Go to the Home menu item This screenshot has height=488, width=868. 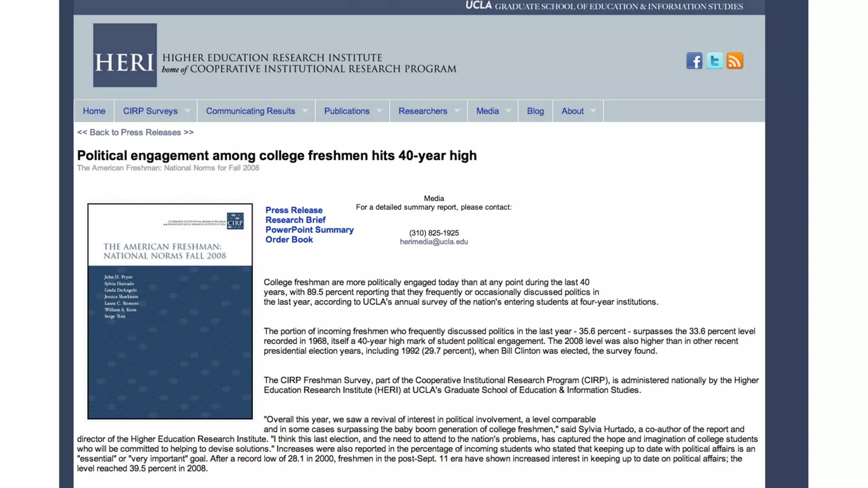tap(94, 111)
